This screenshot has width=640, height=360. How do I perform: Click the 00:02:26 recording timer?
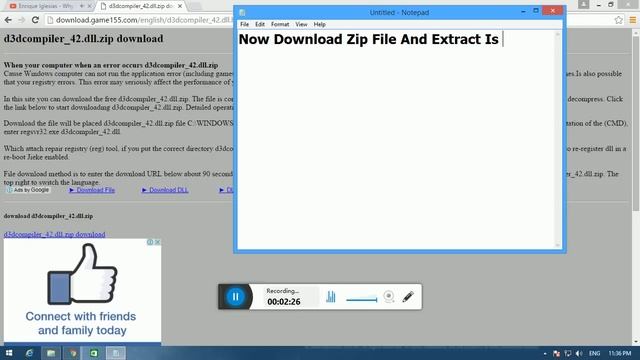pyautogui.click(x=284, y=302)
